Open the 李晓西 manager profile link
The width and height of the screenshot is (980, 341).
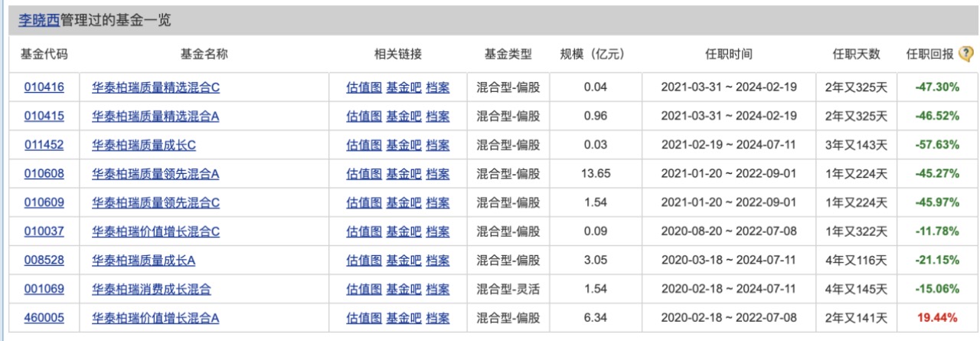39,21
